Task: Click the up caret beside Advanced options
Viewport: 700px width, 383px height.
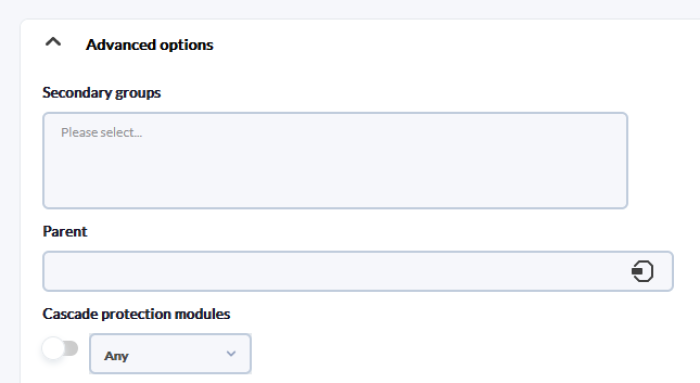Action: (53, 42)
